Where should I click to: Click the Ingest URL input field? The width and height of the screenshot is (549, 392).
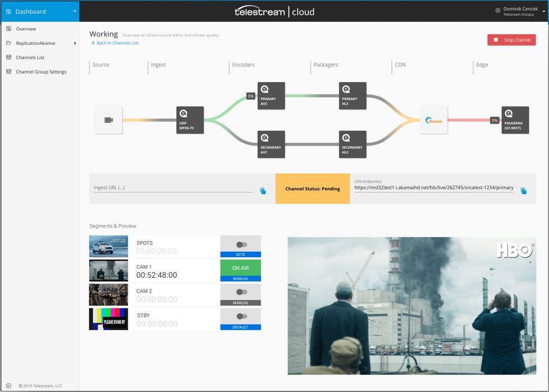[x=173, y=188]
